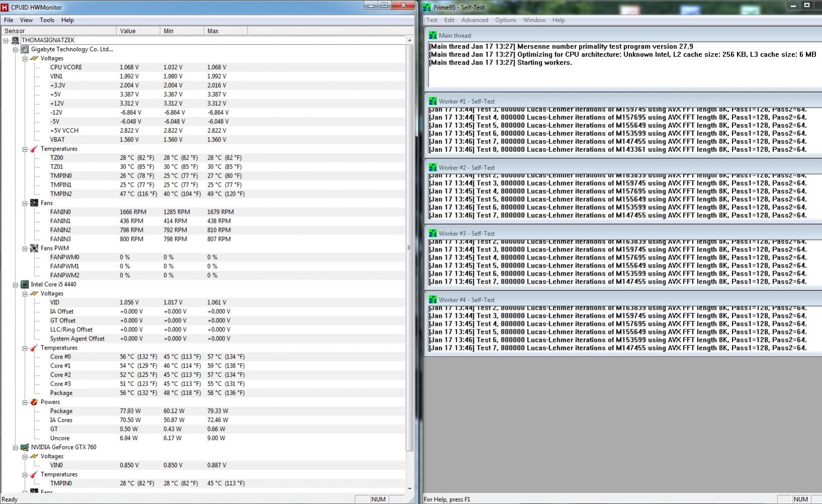Open Prime95 Options menu
Screen dimensions: 822x504
pyautogui.click(x=506, y=20)
